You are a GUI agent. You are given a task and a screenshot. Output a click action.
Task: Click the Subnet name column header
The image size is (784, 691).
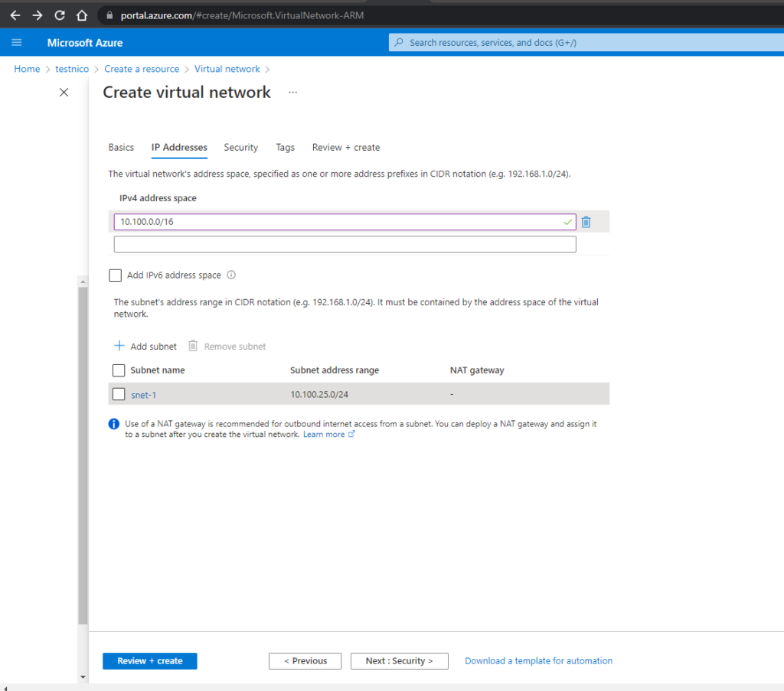(x=158, y=370)
